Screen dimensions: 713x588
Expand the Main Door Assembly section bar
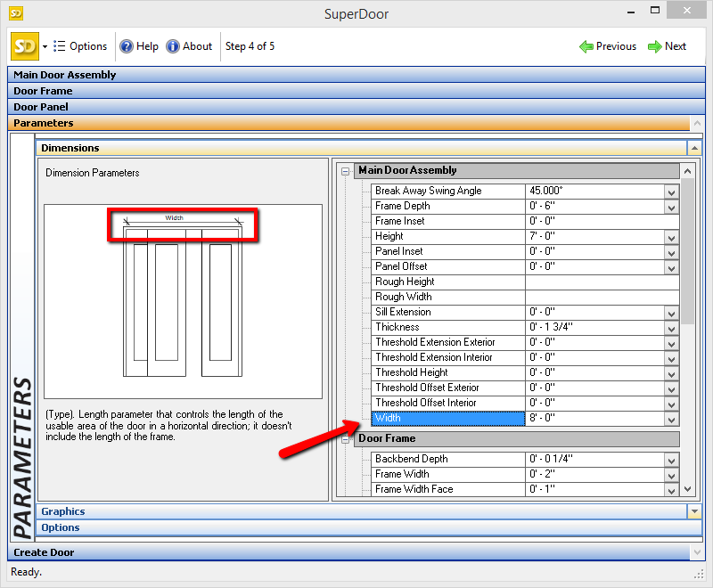[x=356, y=75]
